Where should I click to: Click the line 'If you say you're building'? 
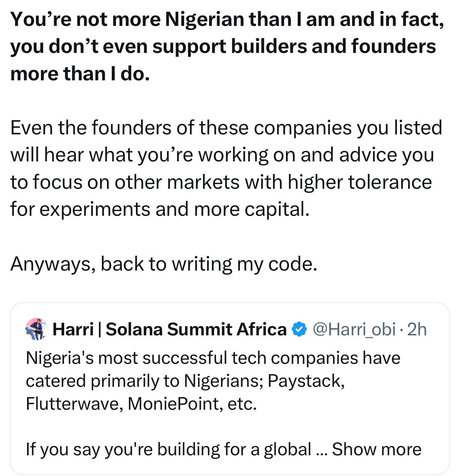point(169,449)
